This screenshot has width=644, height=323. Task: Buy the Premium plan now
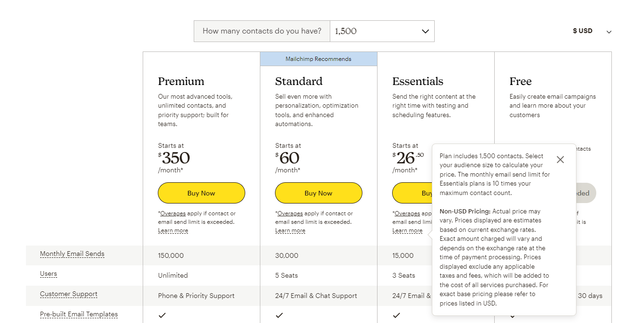201,193
